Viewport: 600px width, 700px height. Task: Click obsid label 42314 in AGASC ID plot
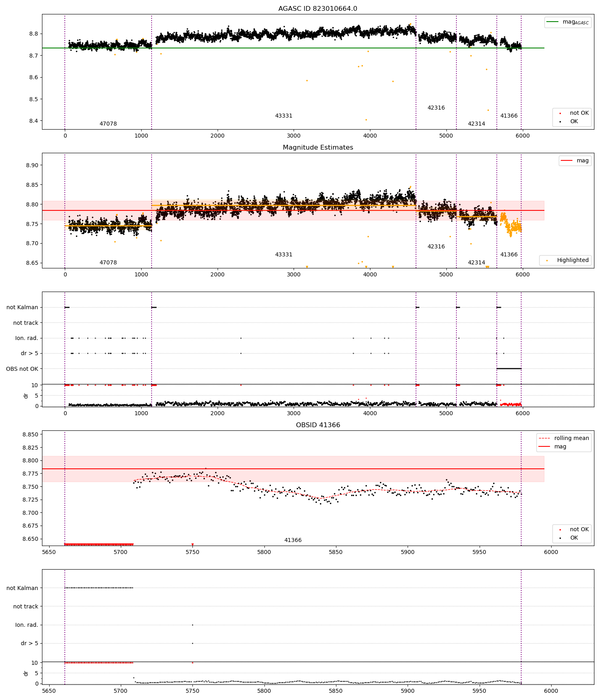(x=476, y=124)
